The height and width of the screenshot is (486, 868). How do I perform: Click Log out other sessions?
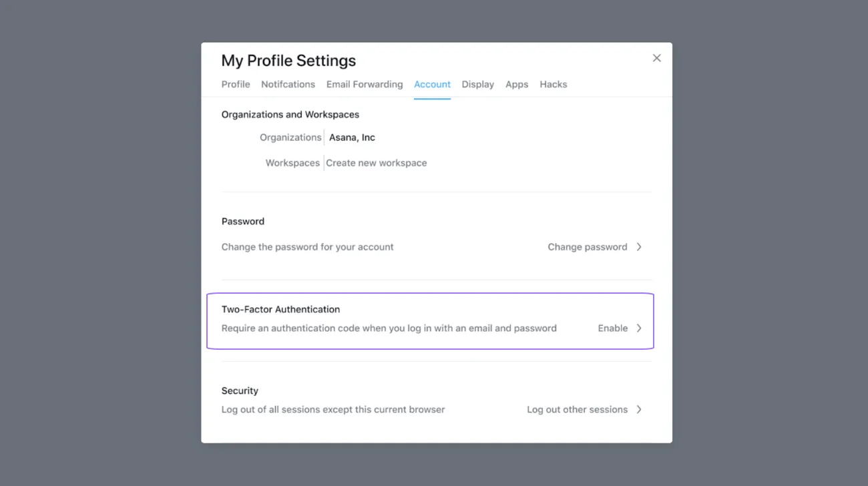[576, 409]
